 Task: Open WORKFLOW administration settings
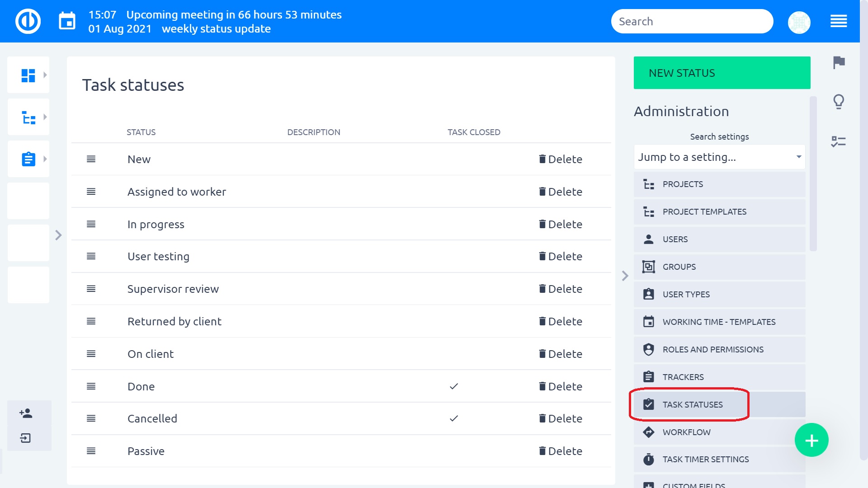(687, 432)
